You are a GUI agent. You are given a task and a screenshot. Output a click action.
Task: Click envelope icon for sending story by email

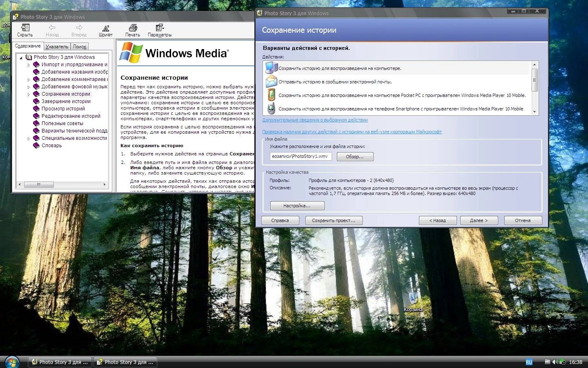tap(271, 81)
